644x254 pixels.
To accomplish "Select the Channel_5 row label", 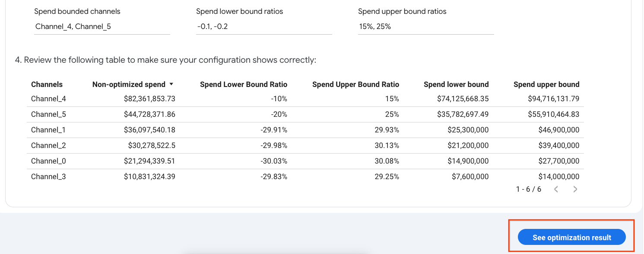I will coord(48,114).
